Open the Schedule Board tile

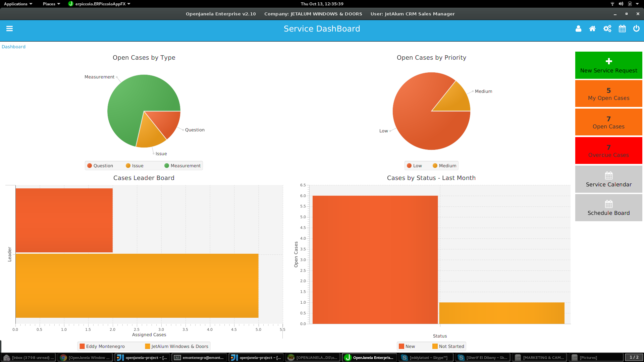[608, 208]
